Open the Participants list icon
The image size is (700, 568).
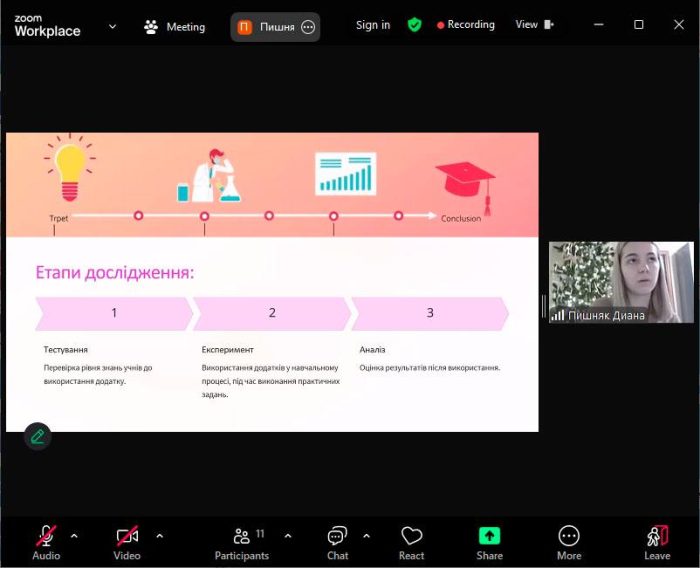point(241,536)
